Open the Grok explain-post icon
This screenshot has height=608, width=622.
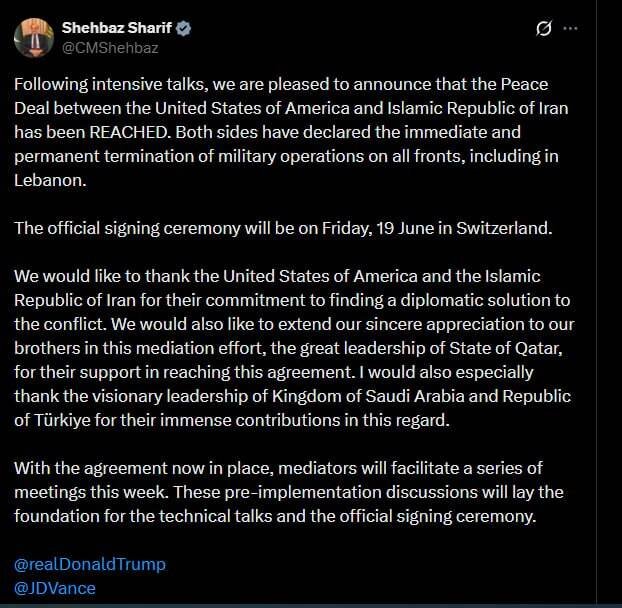point(543,29)
